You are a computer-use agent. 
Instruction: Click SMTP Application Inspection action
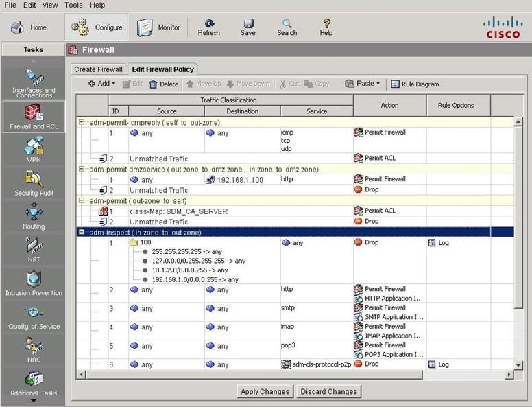coord(389,317)
